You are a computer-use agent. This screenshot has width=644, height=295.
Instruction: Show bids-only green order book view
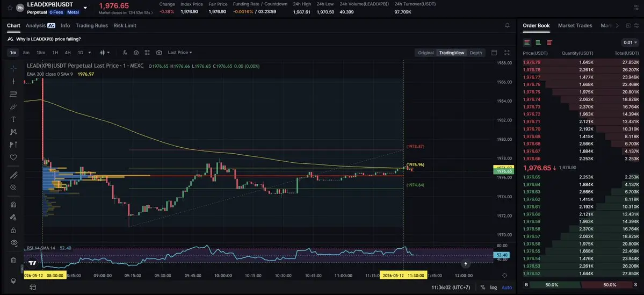[538, 42]
